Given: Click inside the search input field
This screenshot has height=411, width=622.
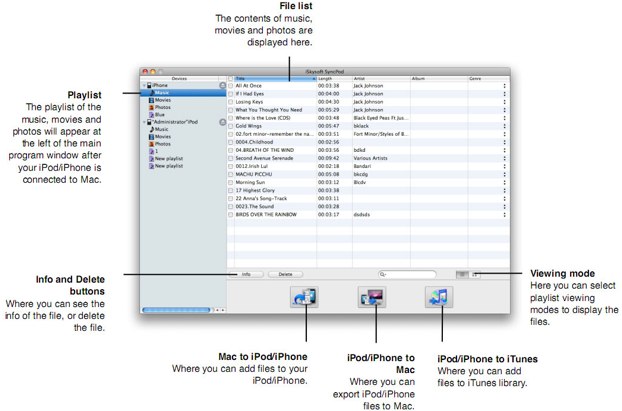Looking at the screenshot, I should pyautogui.click(x=408, y=274).
